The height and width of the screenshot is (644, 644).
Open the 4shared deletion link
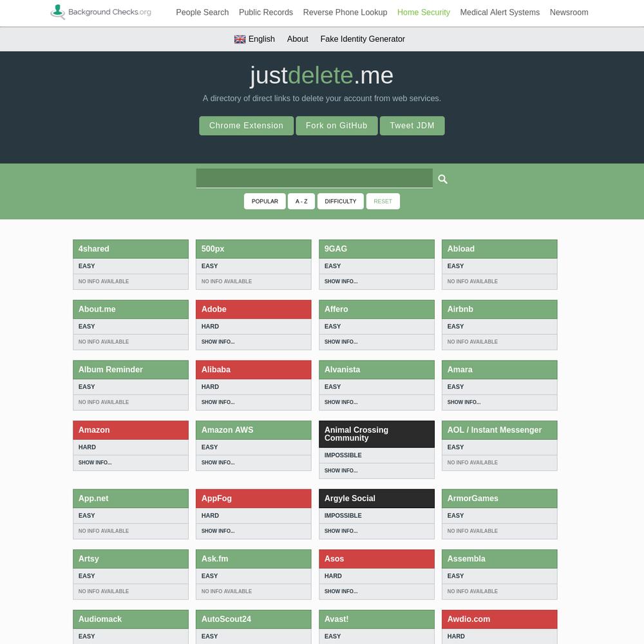[x=131, y=249]
